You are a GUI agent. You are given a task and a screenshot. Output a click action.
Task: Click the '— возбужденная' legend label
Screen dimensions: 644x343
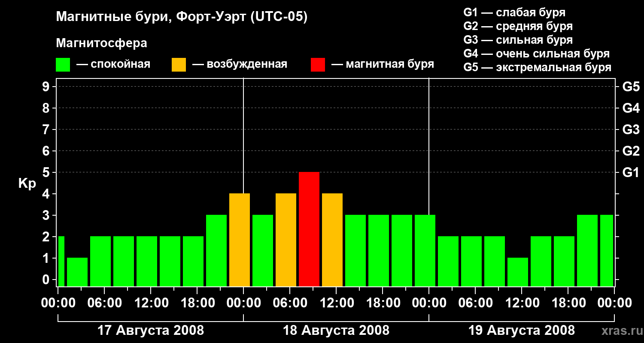[x=240, y=64]
